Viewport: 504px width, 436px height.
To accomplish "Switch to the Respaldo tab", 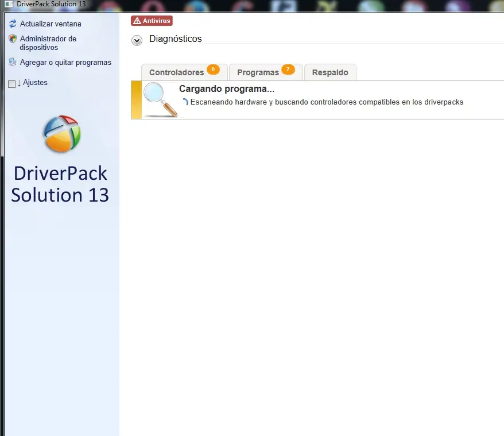I will click(x=330, y=72).
